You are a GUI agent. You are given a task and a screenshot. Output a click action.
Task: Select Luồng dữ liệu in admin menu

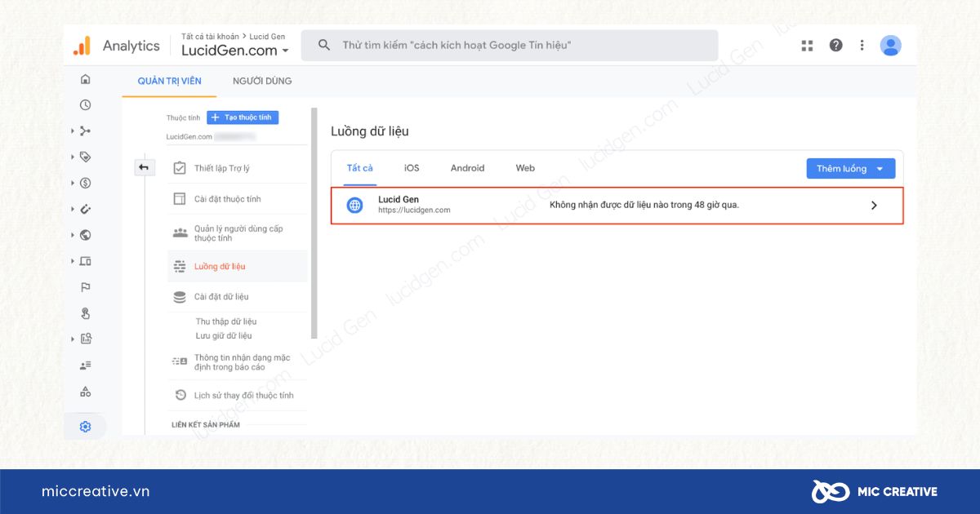click(x=237, y=267)
